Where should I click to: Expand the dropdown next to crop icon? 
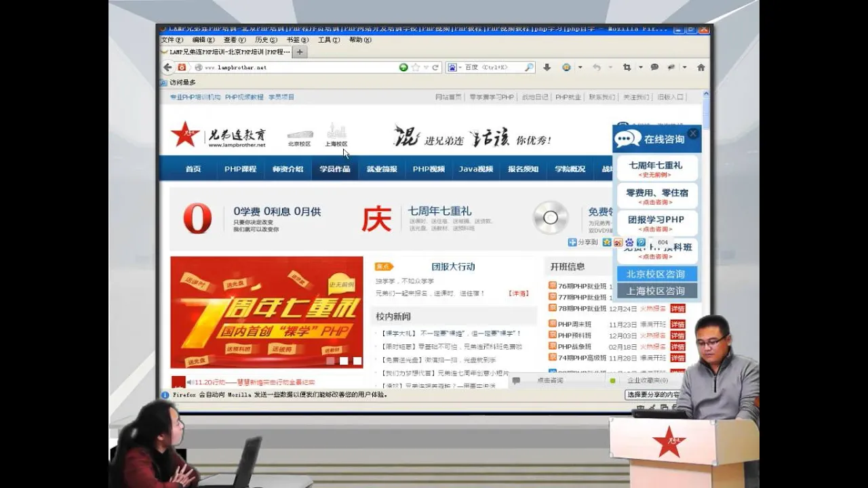pos(639,67)
